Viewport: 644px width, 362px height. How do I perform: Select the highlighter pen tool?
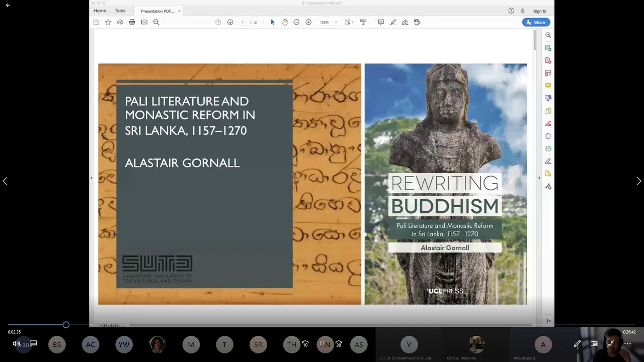click(393, 22)
